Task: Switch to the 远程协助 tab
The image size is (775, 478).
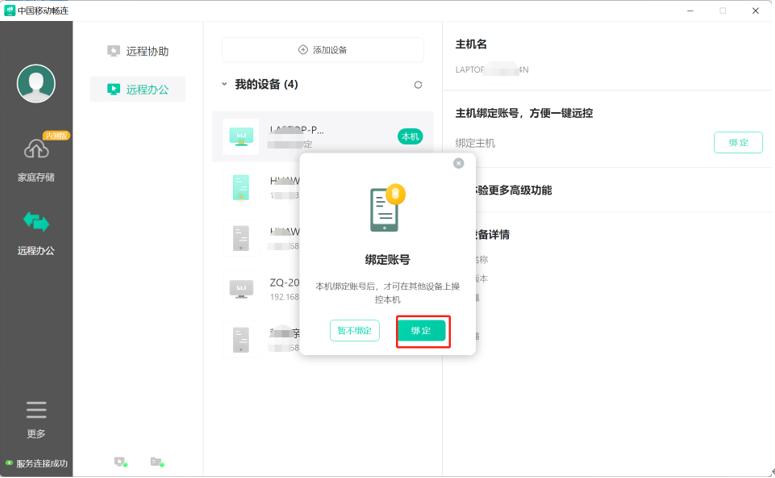Action: click(138, 51)
